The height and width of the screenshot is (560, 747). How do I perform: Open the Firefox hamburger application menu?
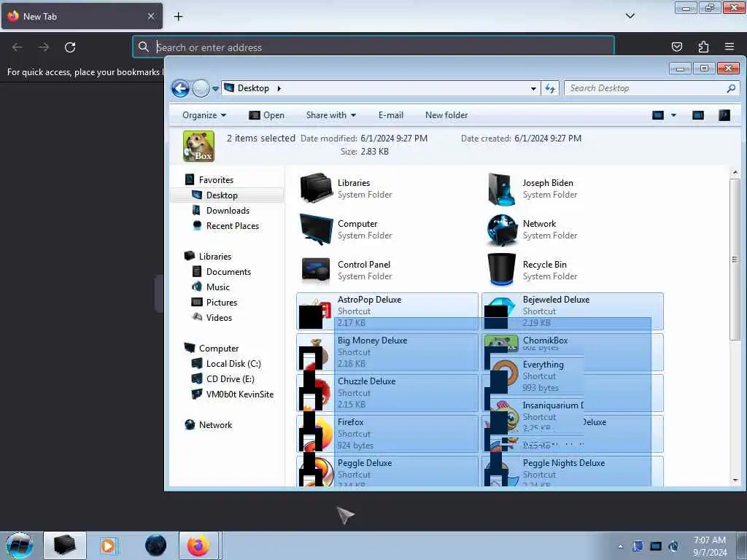point(729,47)
